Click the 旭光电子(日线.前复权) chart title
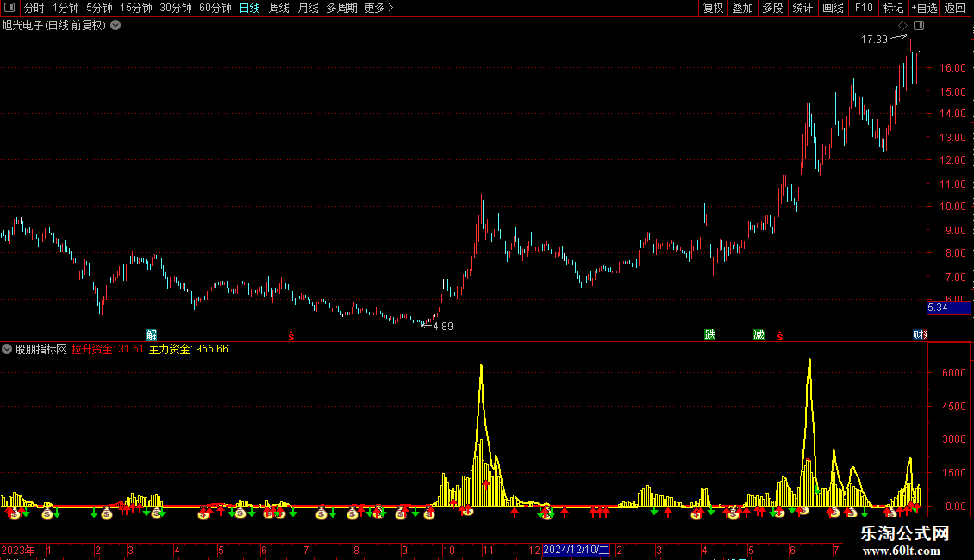The height and width of the screenshot is (560, 974). coord(54,25)
